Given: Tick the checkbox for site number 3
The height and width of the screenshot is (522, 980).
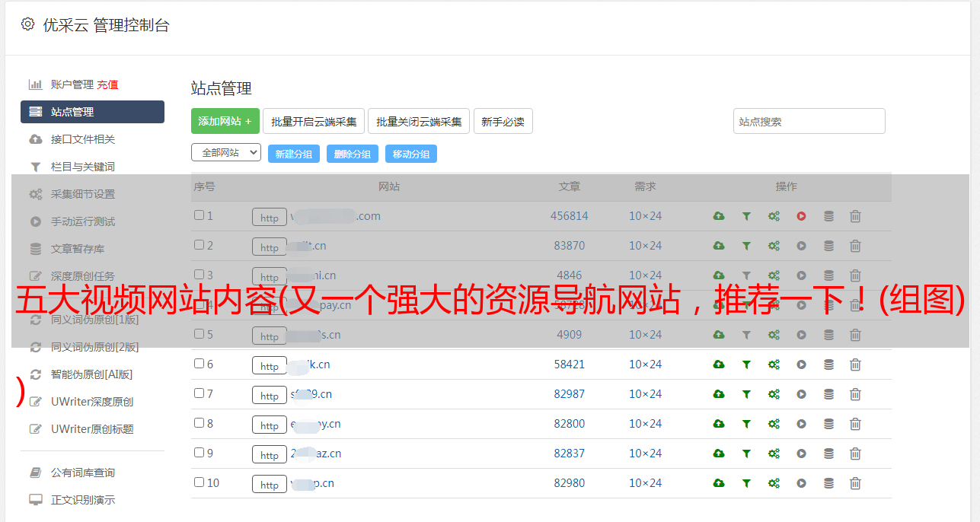Looking at the screenshot, I should (x=199, y=275).
